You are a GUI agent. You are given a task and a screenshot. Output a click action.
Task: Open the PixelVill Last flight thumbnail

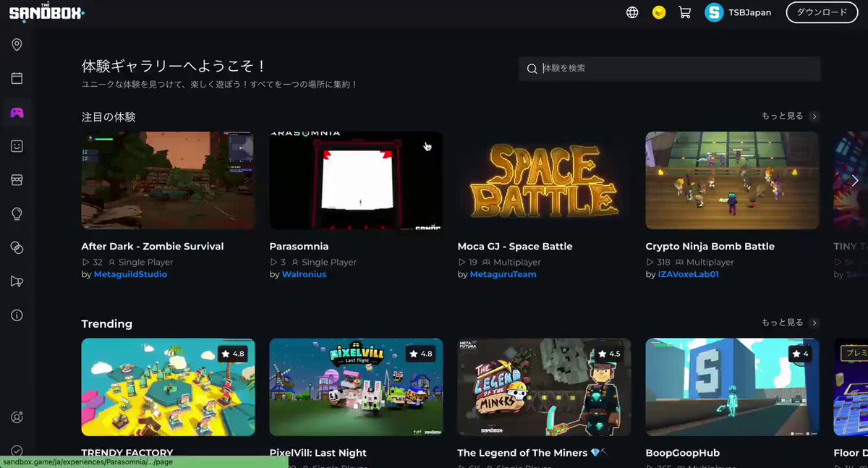coord(356,387)
